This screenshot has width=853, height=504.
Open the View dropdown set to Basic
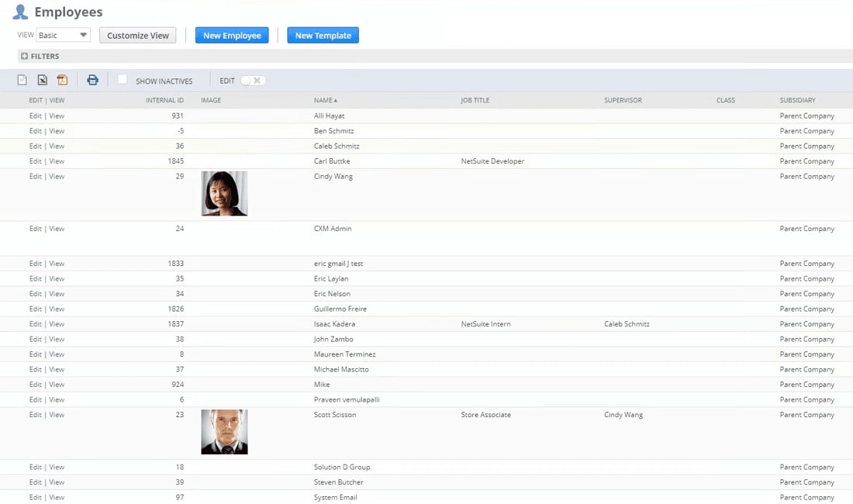click(x=63, y=36)
